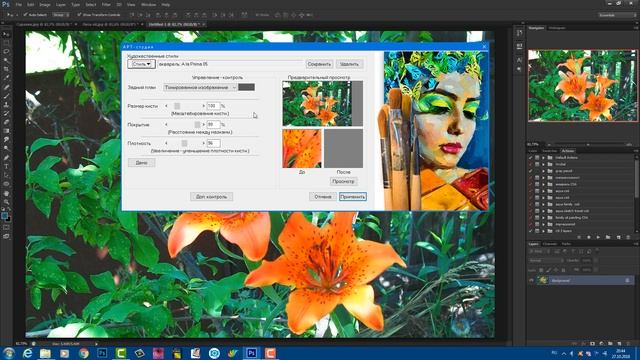Open the Image menu
The image size is (640, 360).
coord(45,4)
